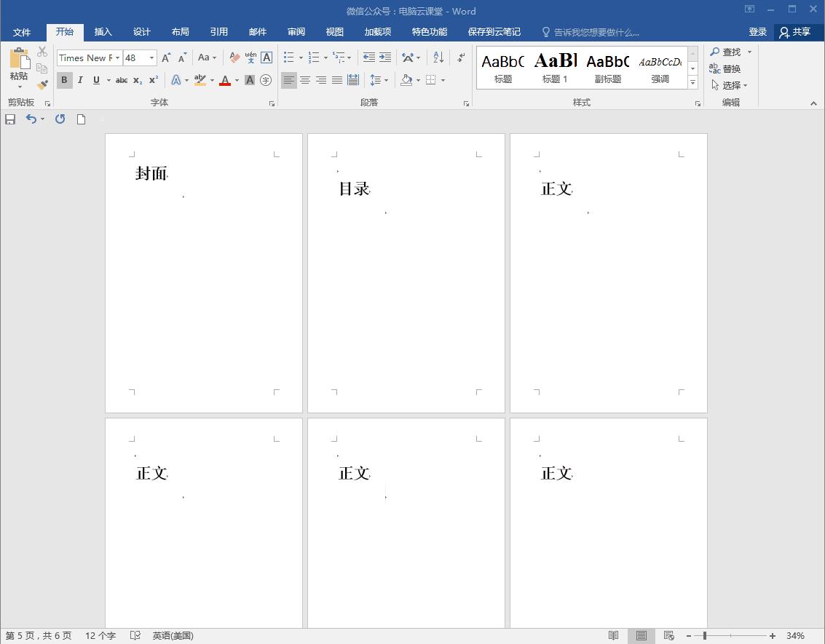825x644 pixels.
Task: Click the Sort (排序) icon
Action: [x=438, y=56]
